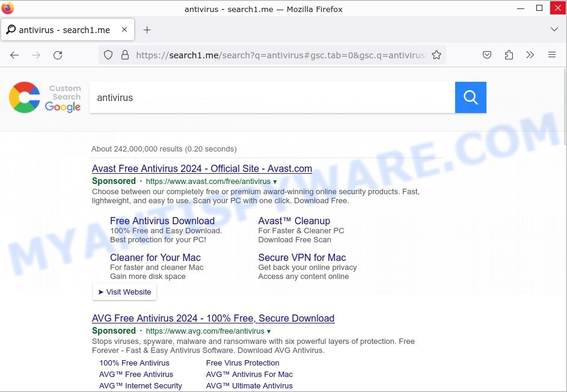Click the avast.com/free/antivirus green URL
Image resolution: width=567 pixels, height=392 pixels.
coord(208,181)
